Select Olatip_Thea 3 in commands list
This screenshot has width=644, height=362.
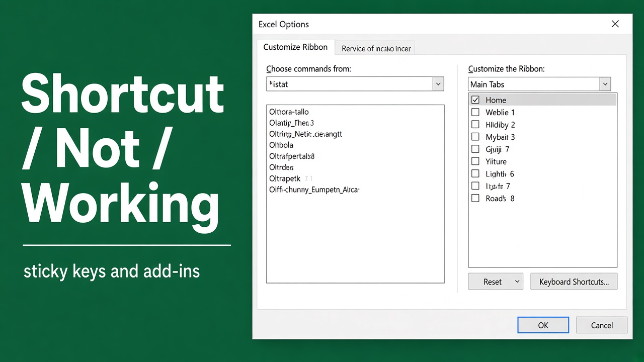click(291, 123)
